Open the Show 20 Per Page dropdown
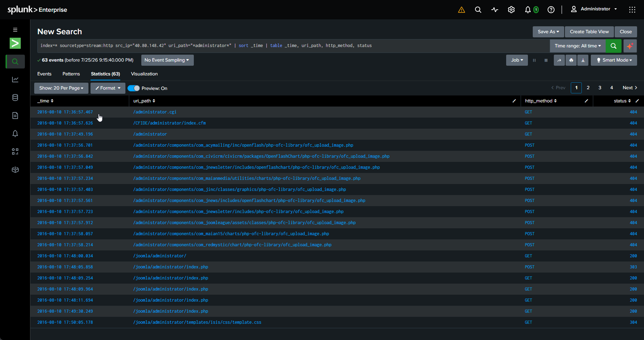The width and height of the screenshot is (644, 340). click(x=61, y=88)
